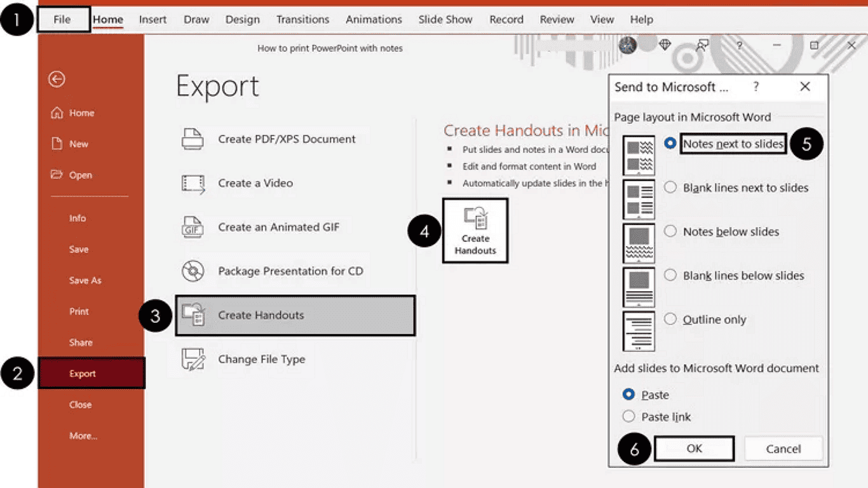Select Export in the backstage sidebar

92,374
